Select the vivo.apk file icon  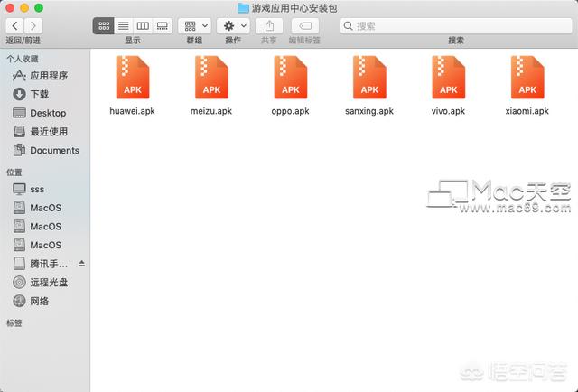pos(448,78)
